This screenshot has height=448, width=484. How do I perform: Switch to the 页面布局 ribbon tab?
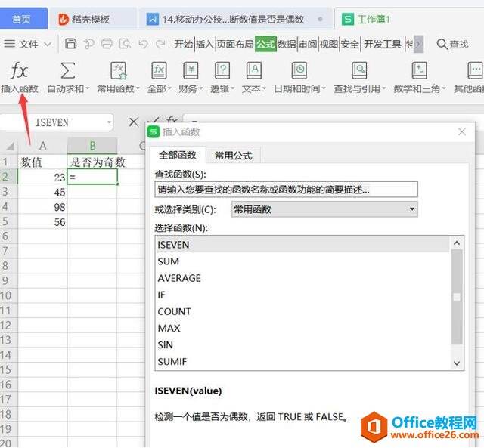point(235,44)
